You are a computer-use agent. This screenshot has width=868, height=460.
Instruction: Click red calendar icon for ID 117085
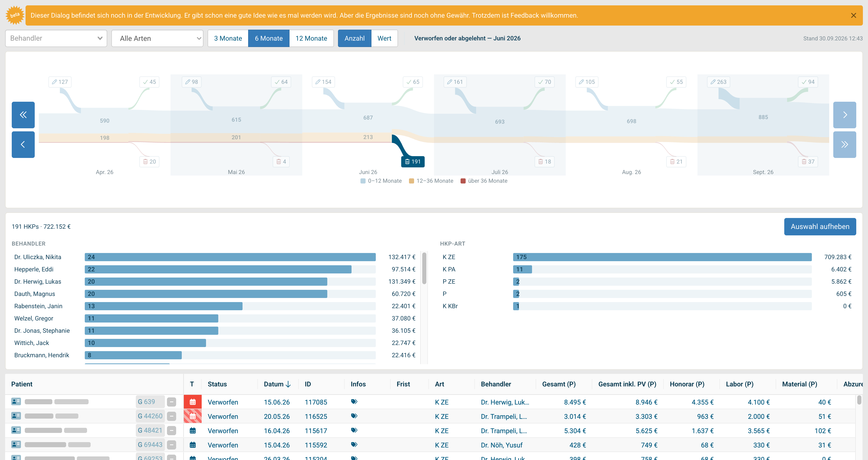tap(193, 402)
